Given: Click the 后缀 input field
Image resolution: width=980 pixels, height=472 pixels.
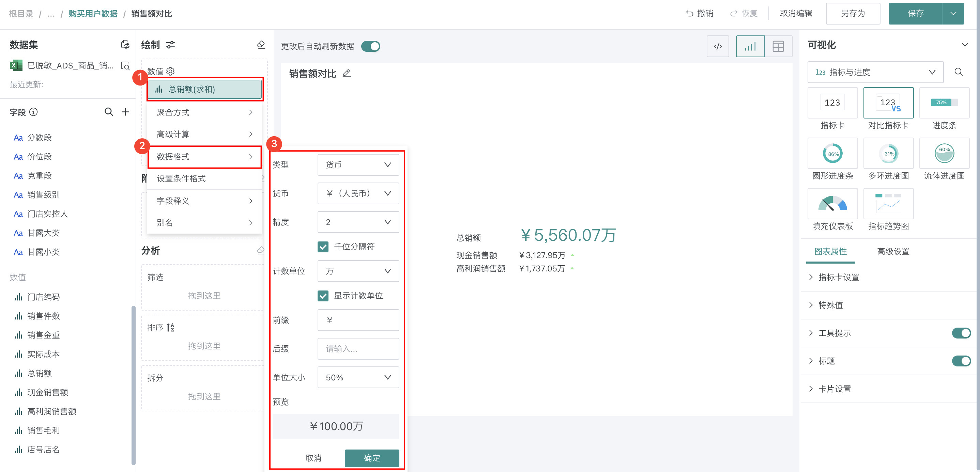Looking at the screenshot, I should pos(358,349).
